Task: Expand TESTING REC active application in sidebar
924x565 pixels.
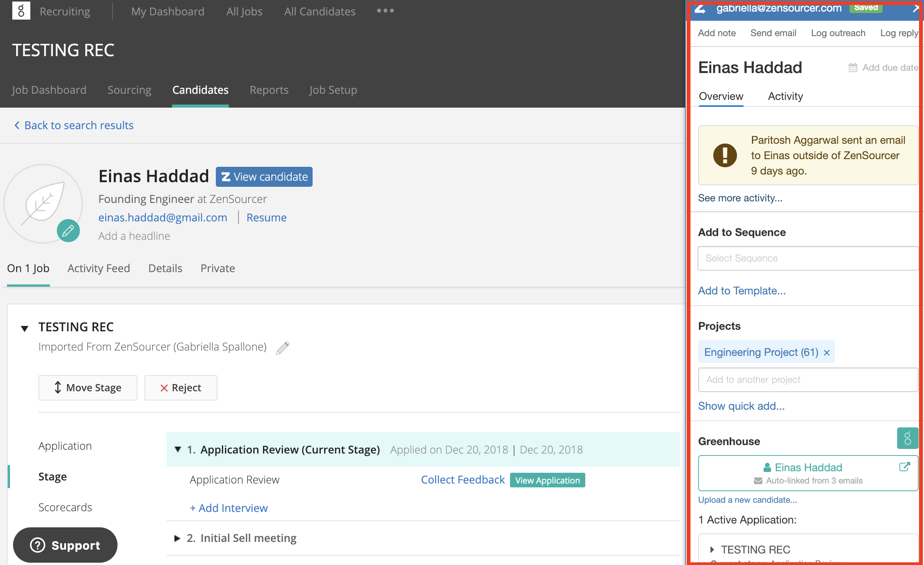Action: 712,550
